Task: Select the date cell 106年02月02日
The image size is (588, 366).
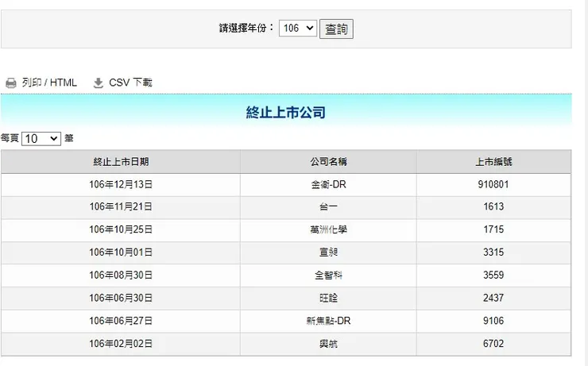Action: [x=121, y=344]
